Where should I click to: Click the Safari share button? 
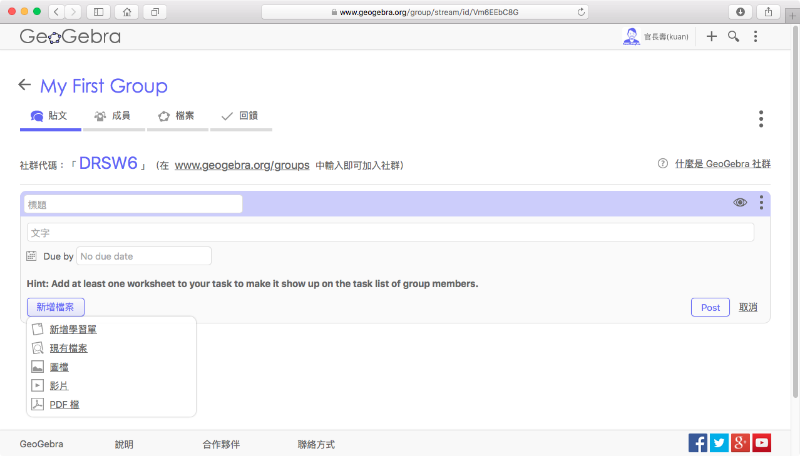[x=768, y=12]
